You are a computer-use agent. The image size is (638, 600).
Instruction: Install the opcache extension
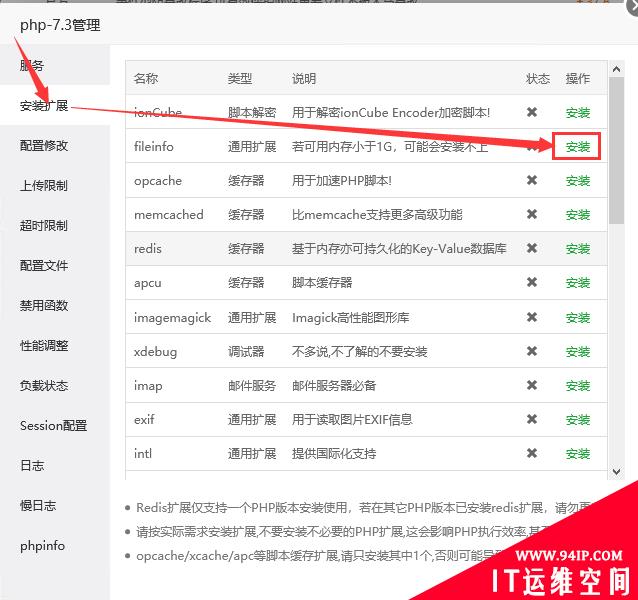coord(578,181)
